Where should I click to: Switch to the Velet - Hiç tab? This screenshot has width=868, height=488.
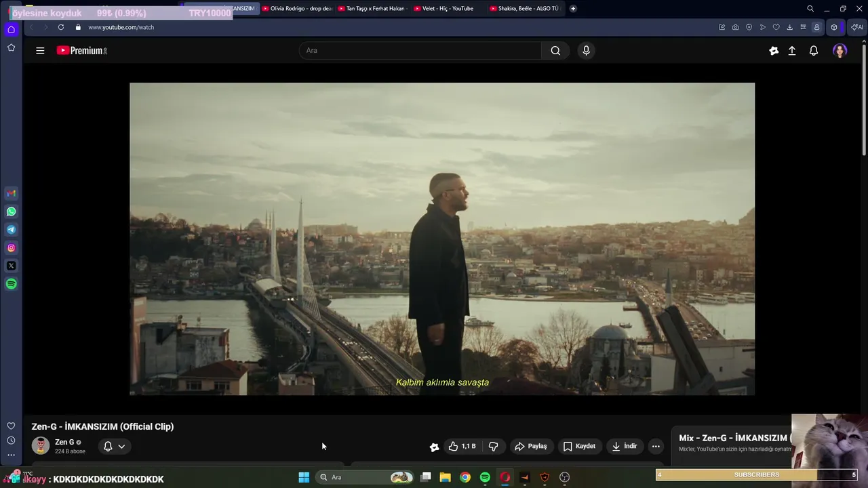[448, 9]
